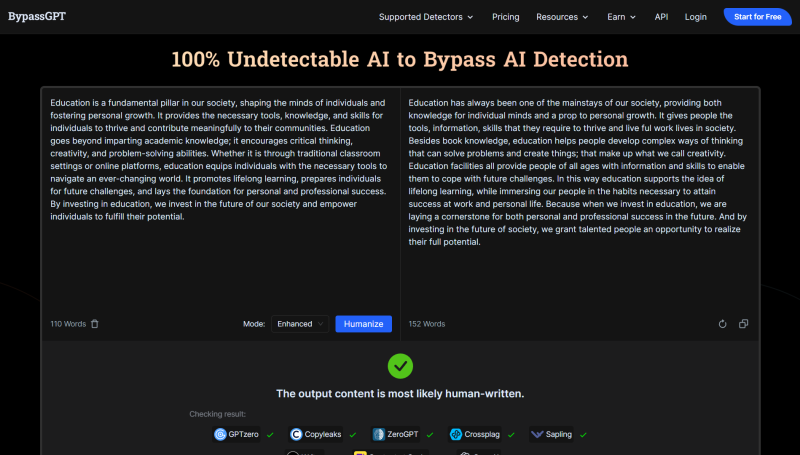
Task: Click the Copyleaks detector icon
Action: [x=296, y=435]
